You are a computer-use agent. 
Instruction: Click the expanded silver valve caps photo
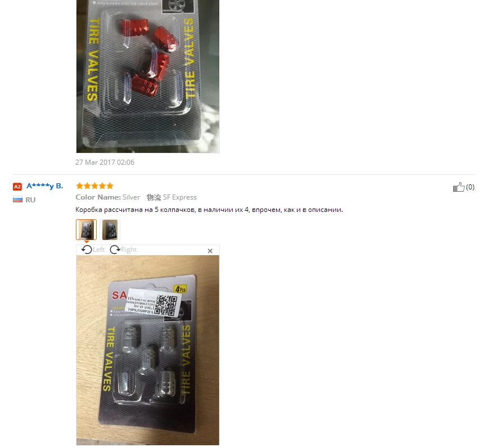click(x=148, y=350)
